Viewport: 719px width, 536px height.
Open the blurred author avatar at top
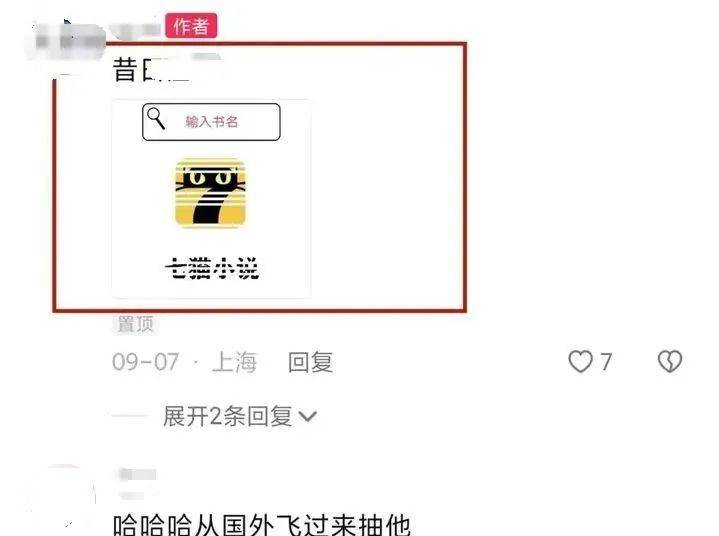coord(69,42)
